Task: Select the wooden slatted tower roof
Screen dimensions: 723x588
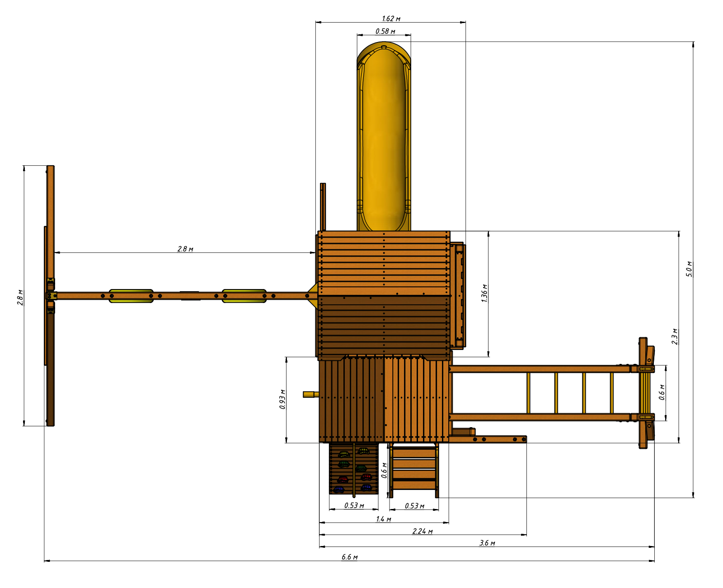Action: tap(384, 294)
